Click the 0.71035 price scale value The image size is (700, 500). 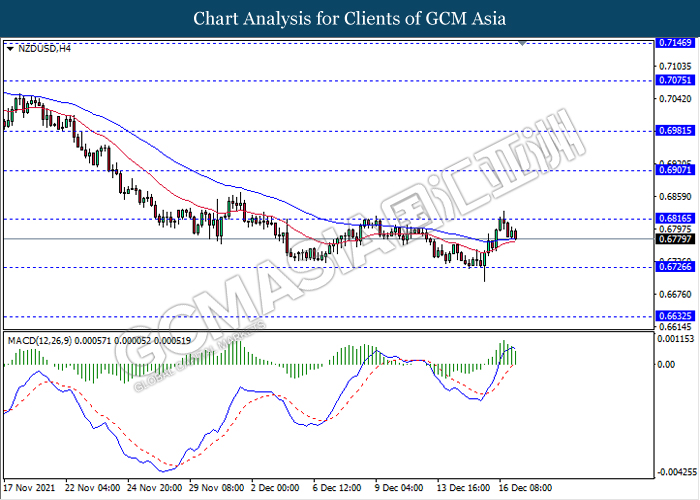(x=675, y=67)
